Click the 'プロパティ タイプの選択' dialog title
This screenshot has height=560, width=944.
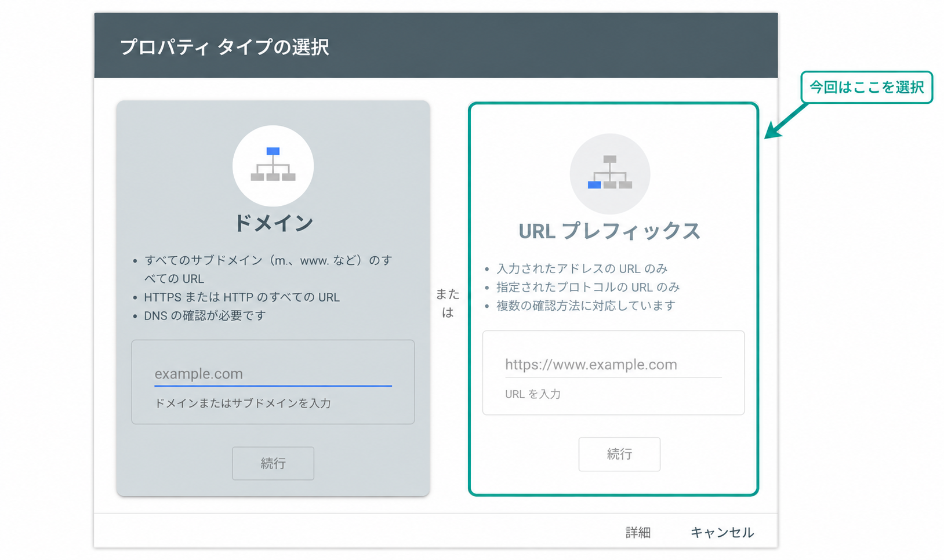click(224, 46)
